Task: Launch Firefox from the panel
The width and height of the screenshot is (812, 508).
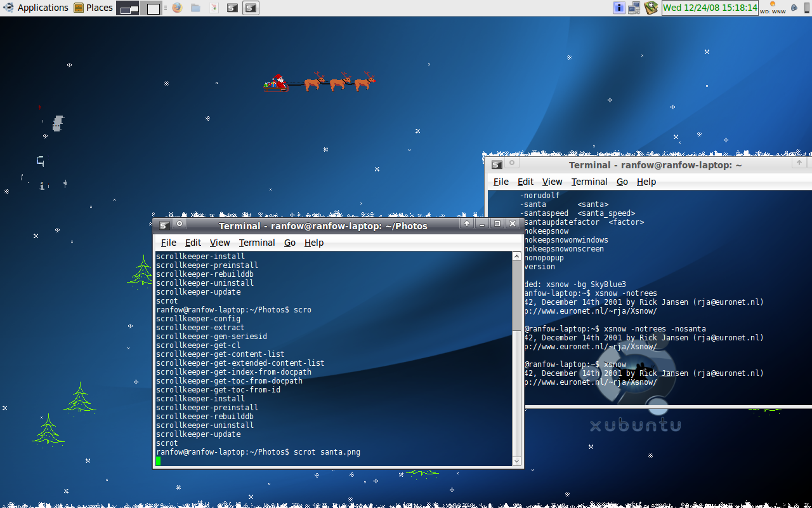Action: click(177, 8)
